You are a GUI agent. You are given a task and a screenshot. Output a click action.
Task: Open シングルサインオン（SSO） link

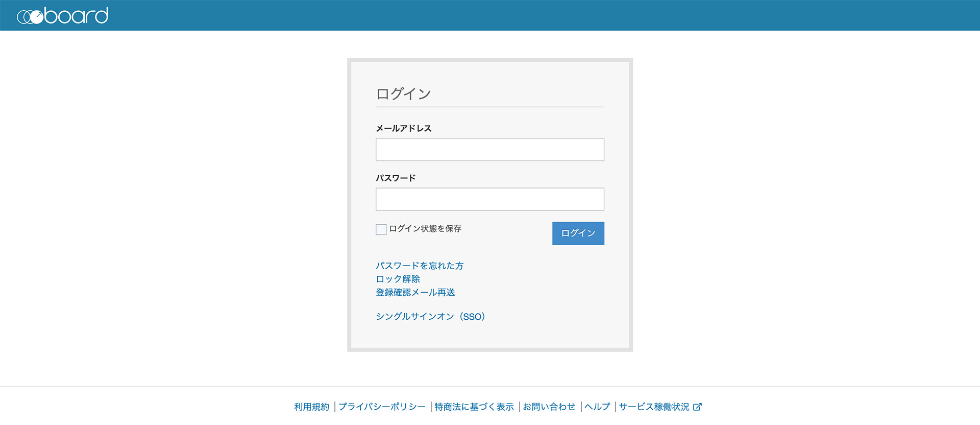[x=430, y=317]
